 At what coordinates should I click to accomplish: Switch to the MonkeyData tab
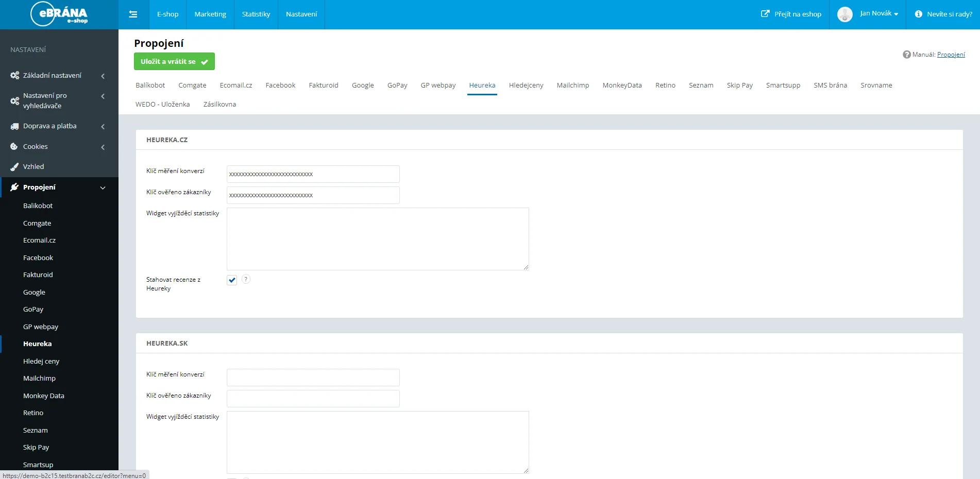pos(622,85)
